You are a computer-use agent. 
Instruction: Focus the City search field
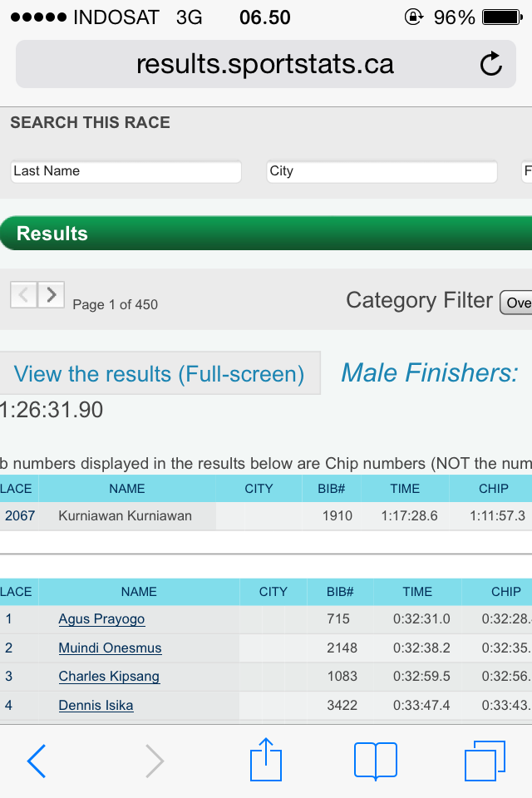[382, 171]
